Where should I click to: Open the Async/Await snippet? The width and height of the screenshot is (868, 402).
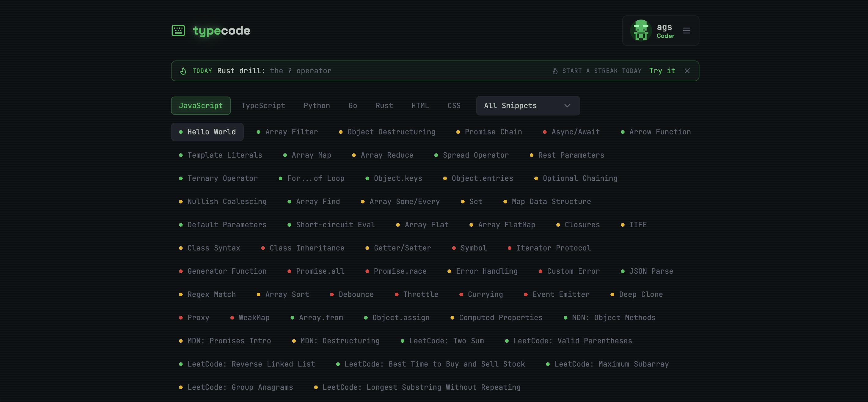click(x=571, y=132)
